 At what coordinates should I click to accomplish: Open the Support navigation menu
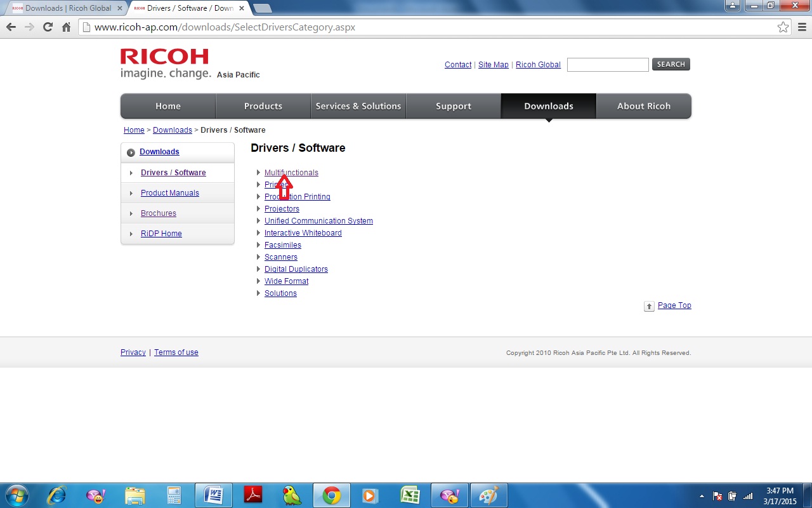pyautogui.click(x=454, y=106)
